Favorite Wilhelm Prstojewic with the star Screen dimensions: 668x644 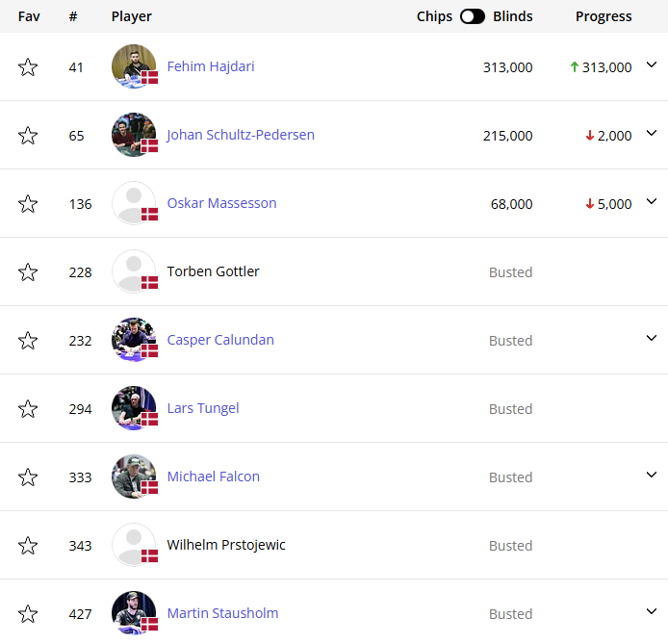pos(28,546)
